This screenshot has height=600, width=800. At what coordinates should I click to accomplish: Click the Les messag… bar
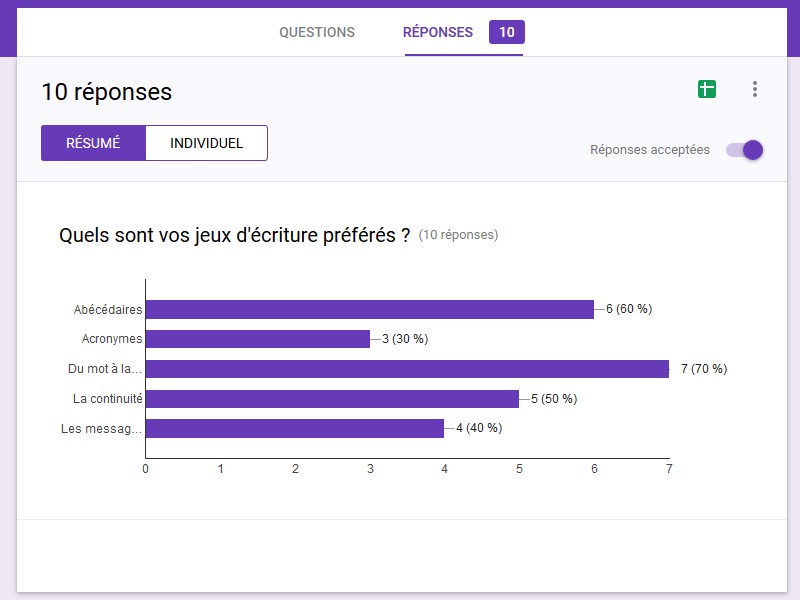(x=295, y=428)
